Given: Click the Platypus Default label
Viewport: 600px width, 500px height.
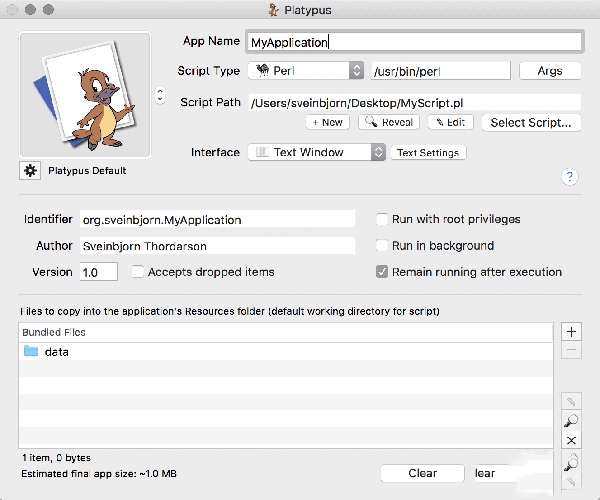Looking at the screenshot, I should coord(87,171).
